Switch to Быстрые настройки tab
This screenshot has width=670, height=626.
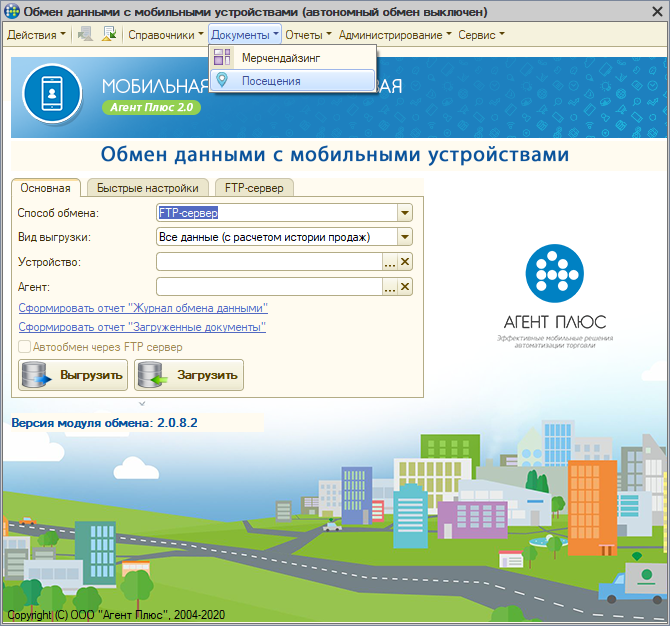click(148, 188)
